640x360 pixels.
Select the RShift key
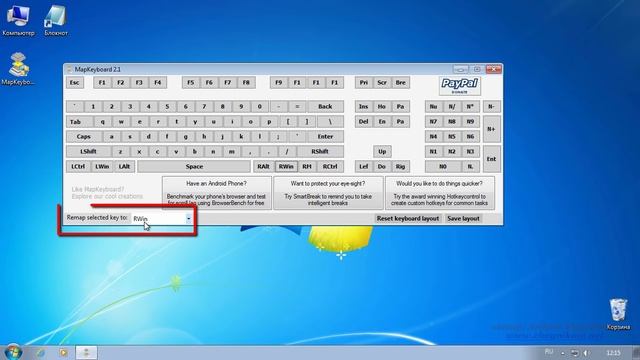(320, 151)
